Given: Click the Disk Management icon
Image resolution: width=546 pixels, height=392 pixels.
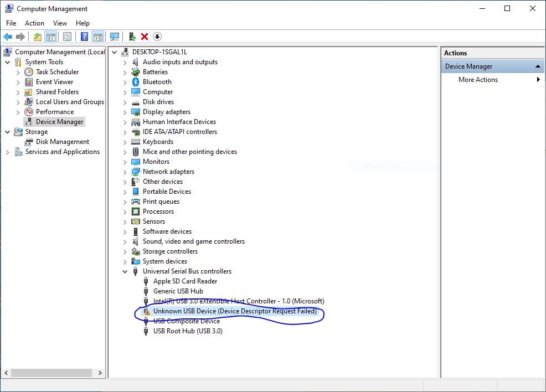Looking at the screenshot, I should 29,142.
